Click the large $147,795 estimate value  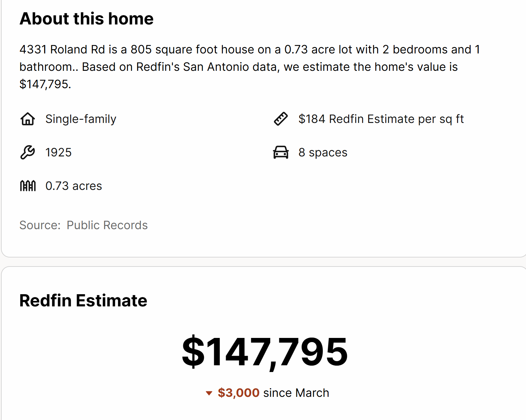tap(264, 351)
